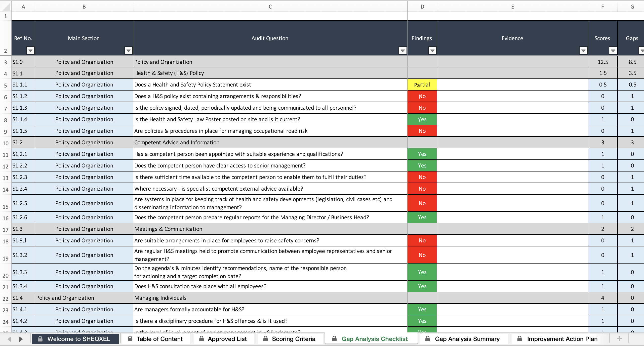Click the No finding for S1.2.5

(422, 203)
